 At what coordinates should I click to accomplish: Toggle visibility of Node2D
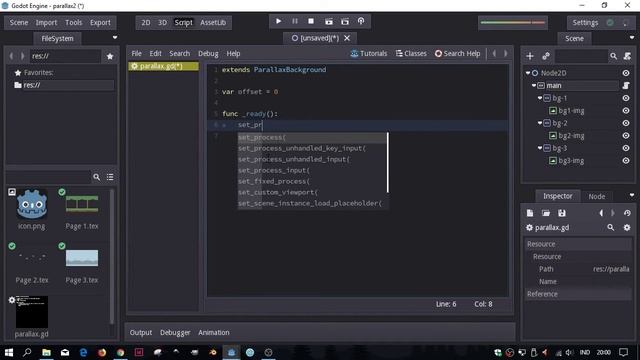coord(626,73)
